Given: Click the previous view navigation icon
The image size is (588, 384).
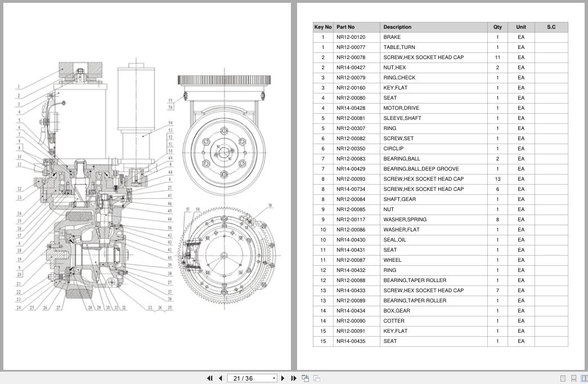Looking at the screenshot, I should pos(305,378).
